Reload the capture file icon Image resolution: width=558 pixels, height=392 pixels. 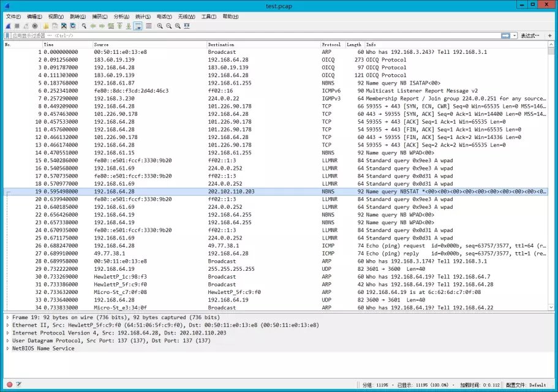73,26
